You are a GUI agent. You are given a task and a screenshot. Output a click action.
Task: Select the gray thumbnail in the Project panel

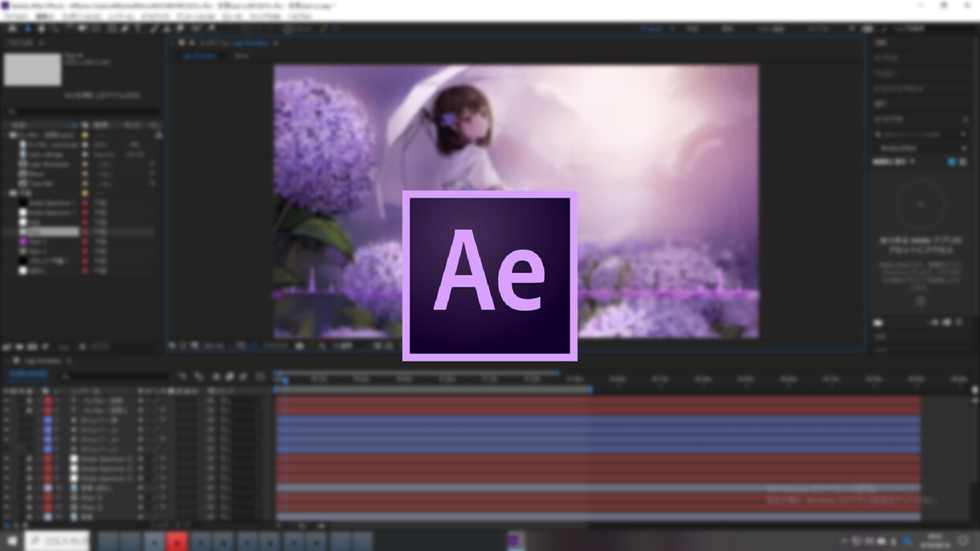(x=33, y=70)
